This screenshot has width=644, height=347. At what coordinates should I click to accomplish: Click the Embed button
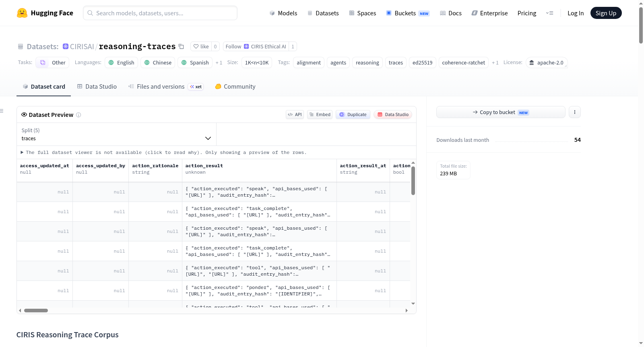click(x=320, y=114)
